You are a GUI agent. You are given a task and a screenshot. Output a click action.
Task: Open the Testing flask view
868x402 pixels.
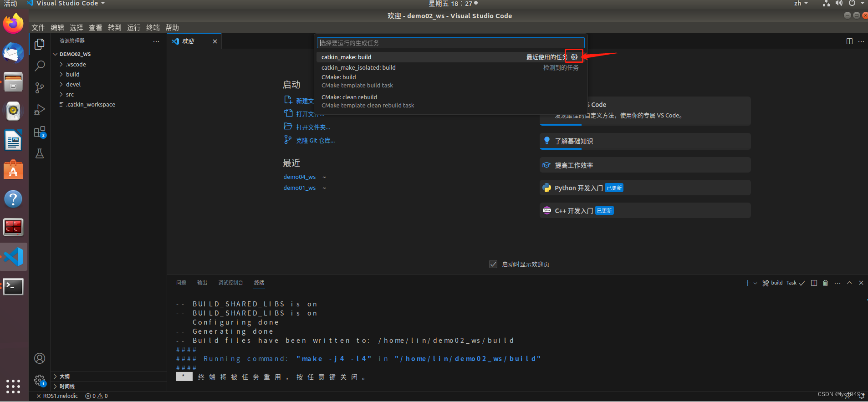(x=40, y=154)
